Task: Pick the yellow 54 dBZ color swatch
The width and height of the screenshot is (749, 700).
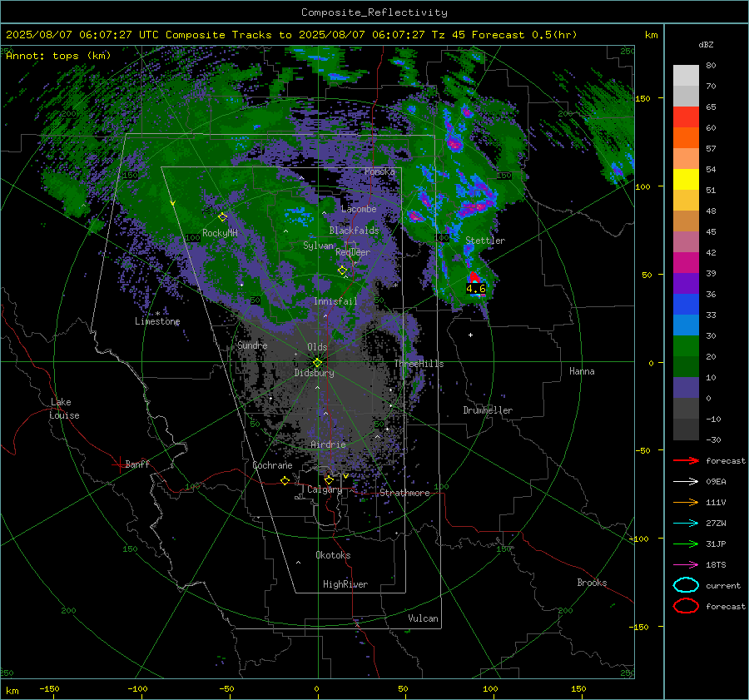Action: 686,179
